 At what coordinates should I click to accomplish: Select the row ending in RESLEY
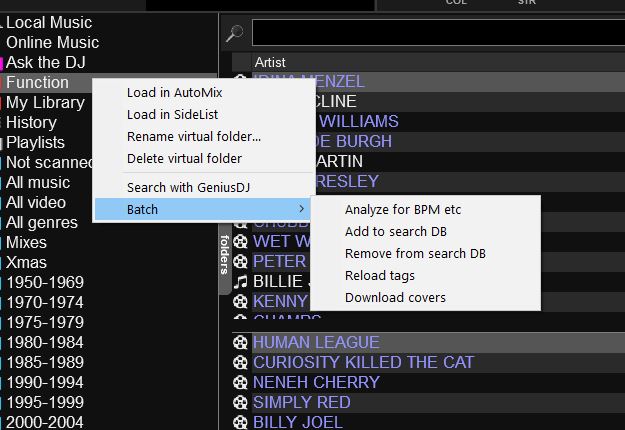(470, 181)
